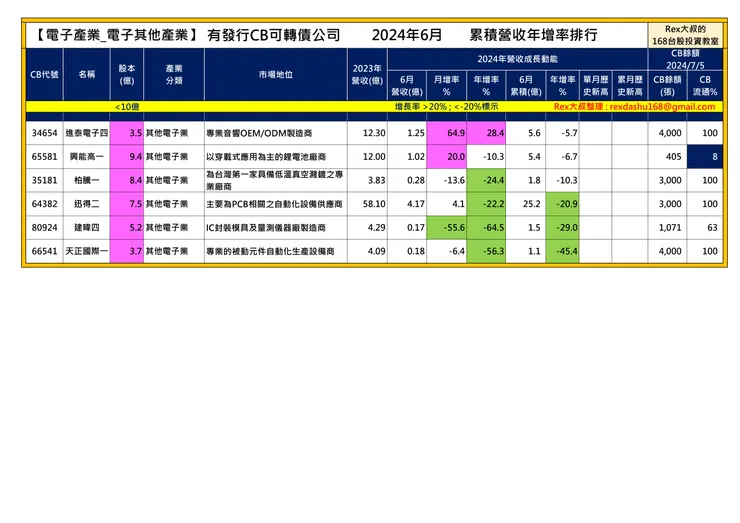
Task: Click the 單月歷史新高 column header
Action: (x=596, y=85)
